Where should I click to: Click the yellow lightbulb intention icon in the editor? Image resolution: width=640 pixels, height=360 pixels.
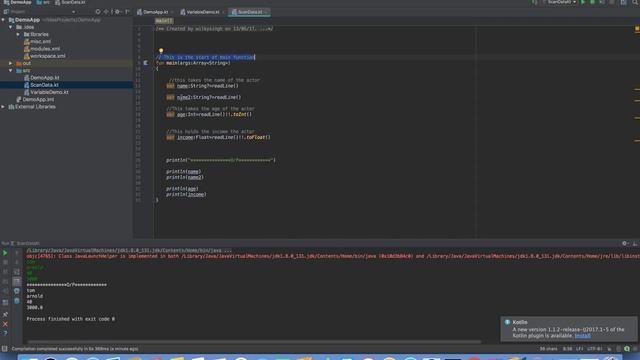[161, 51]
